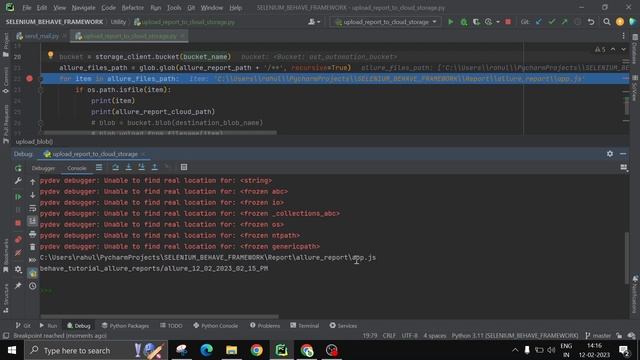
Task: Hide the debug tool window
Action: point(623,154)
